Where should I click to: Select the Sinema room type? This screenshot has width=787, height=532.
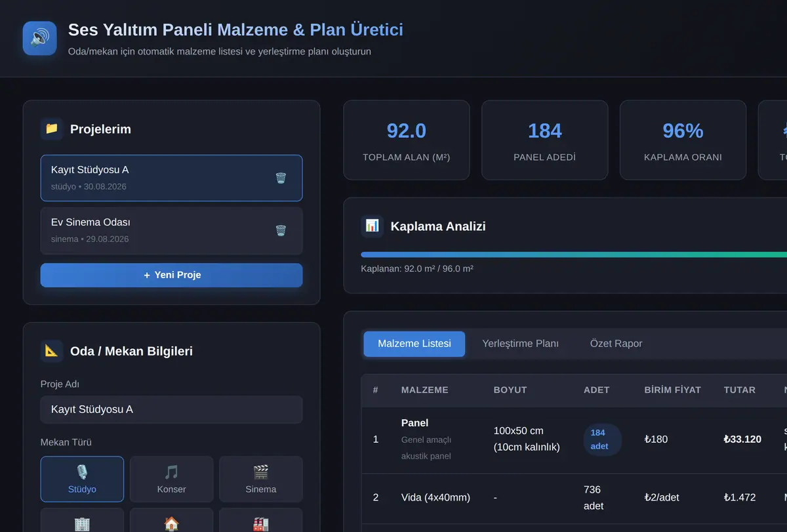pyautogui.click(x=260, y=479)
